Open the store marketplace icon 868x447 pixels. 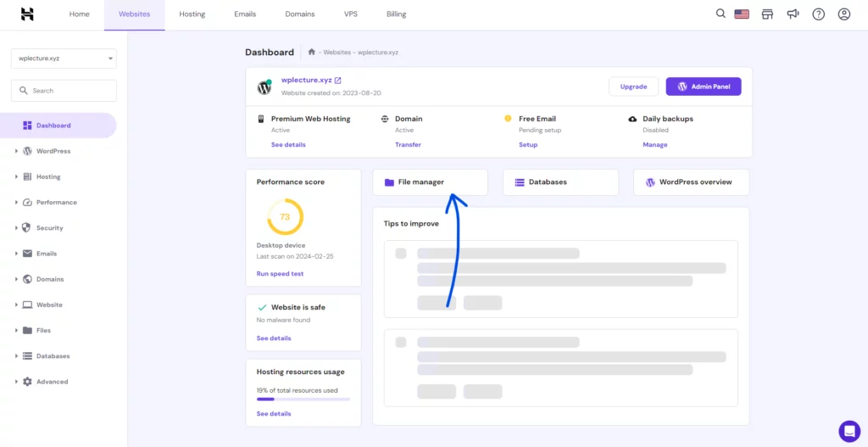coord(767,14)
